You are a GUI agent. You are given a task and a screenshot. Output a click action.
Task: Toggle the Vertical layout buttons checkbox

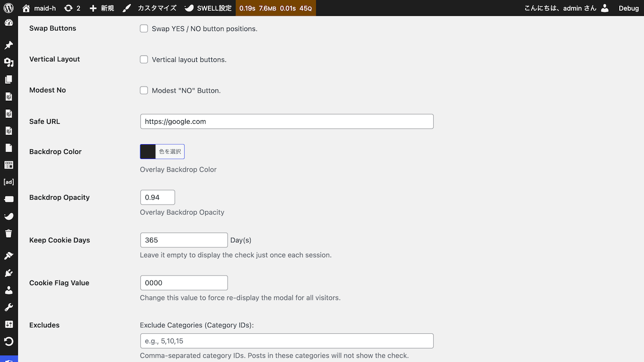point(144,59)
